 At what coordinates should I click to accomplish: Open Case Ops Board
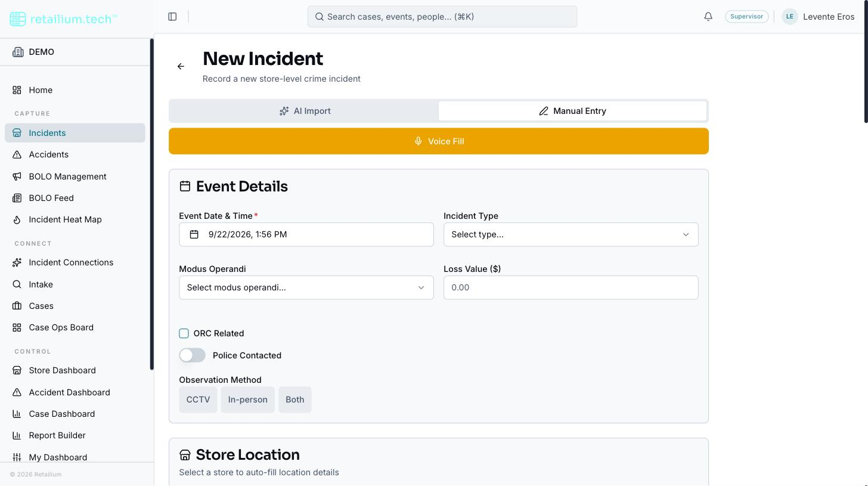(x=75, y=327)
